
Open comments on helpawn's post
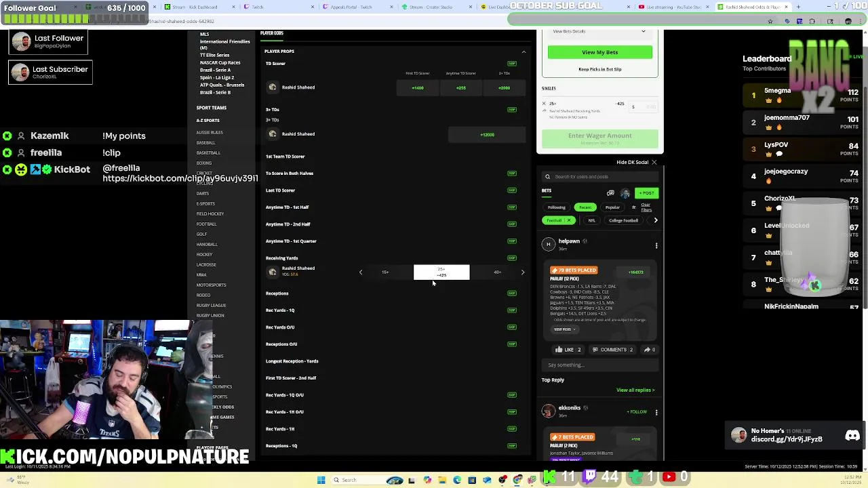tap(612, 350)
